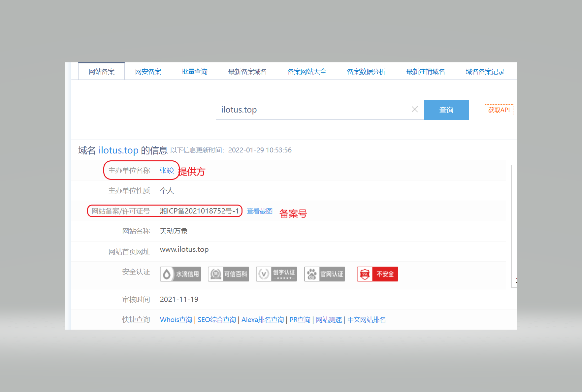Click the 可信百科 certification badge
The height and width of the screenshot is (392, 582).
[x=228, y=274]
